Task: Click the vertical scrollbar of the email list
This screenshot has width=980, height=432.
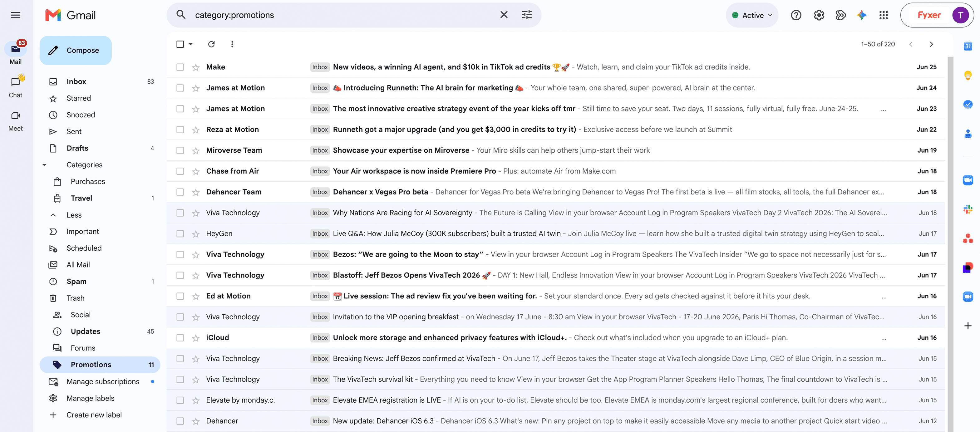Action: 950,243
